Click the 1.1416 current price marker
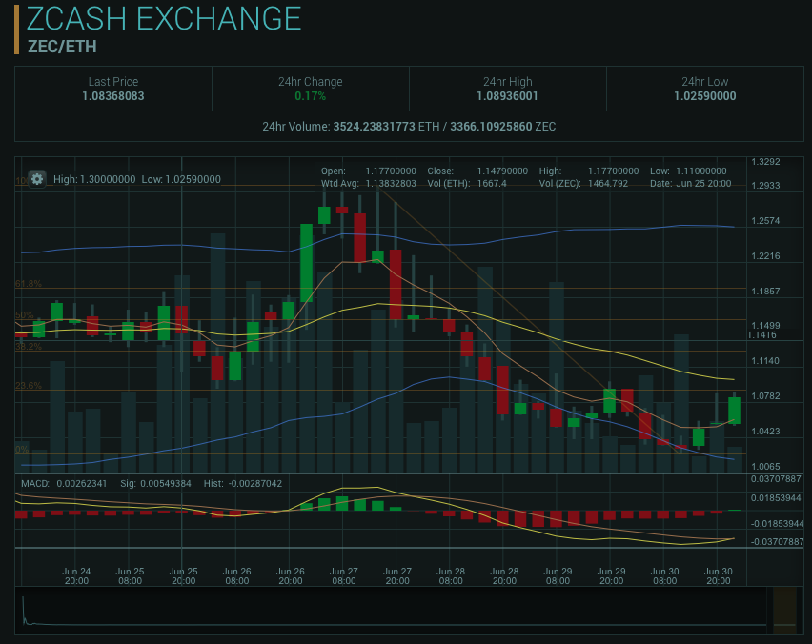This screenshot has height=644, width=812. pos(761,335)
